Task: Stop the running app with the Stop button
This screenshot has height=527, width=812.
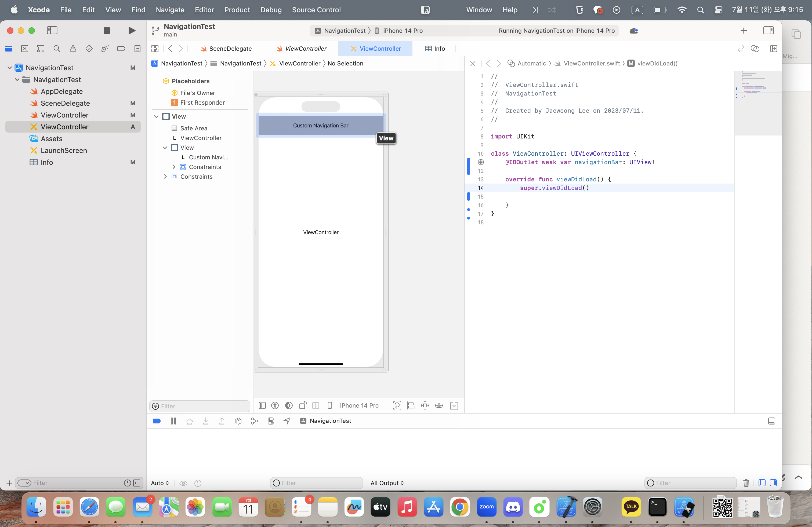Action: pos(106,31)
